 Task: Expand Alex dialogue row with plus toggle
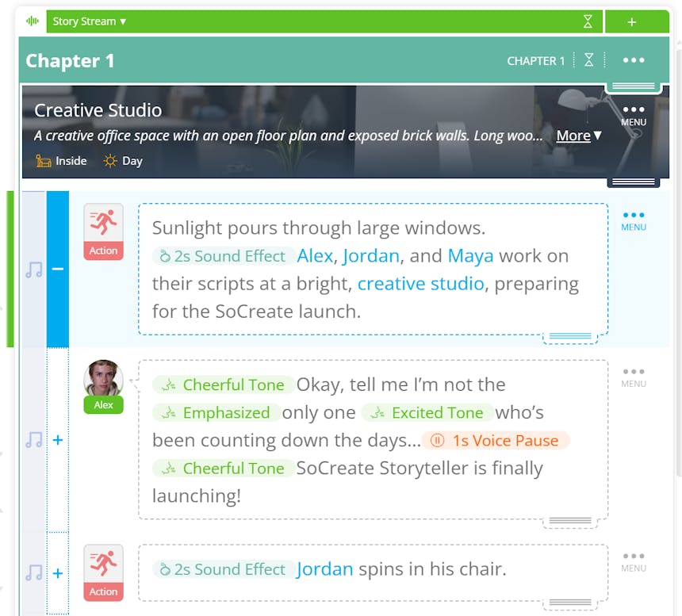coord(57,440)
